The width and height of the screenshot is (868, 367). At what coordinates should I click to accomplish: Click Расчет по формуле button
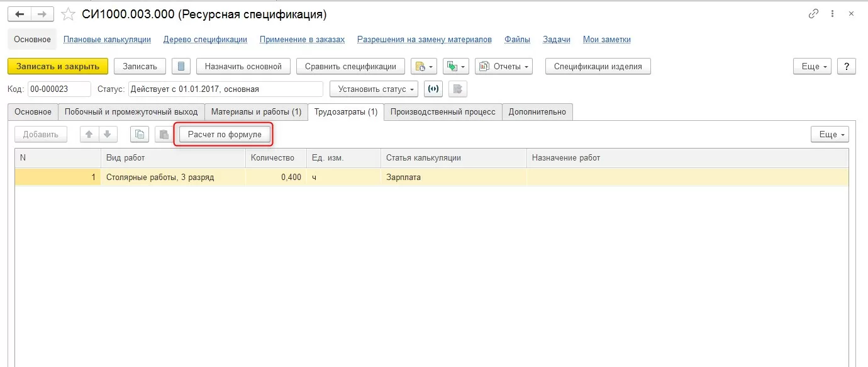coord(225,134)
